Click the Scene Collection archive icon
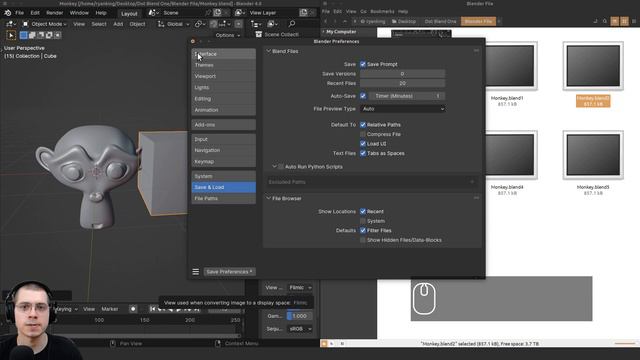The image size is (640, 360). pyautogui.click(x=258, y=35)
